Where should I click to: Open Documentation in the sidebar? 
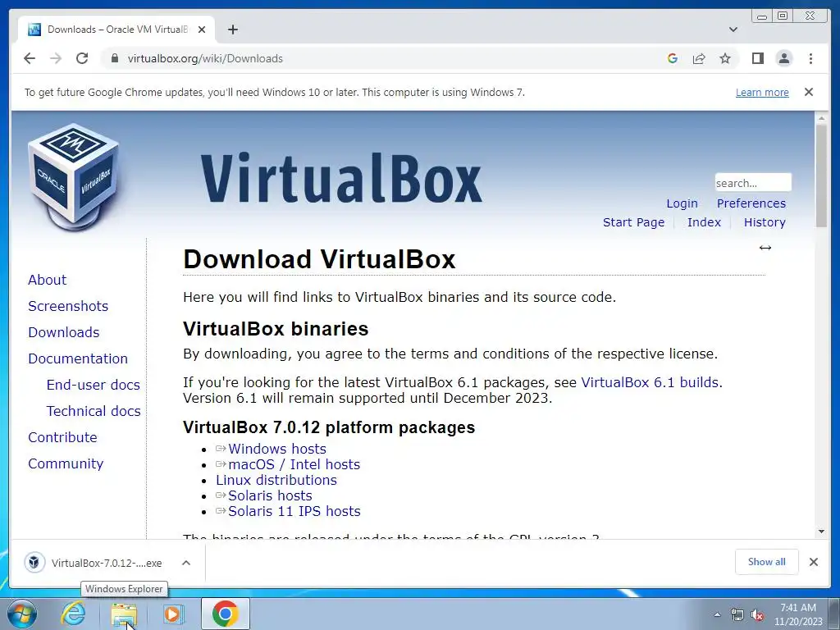(x=78, y=358)
